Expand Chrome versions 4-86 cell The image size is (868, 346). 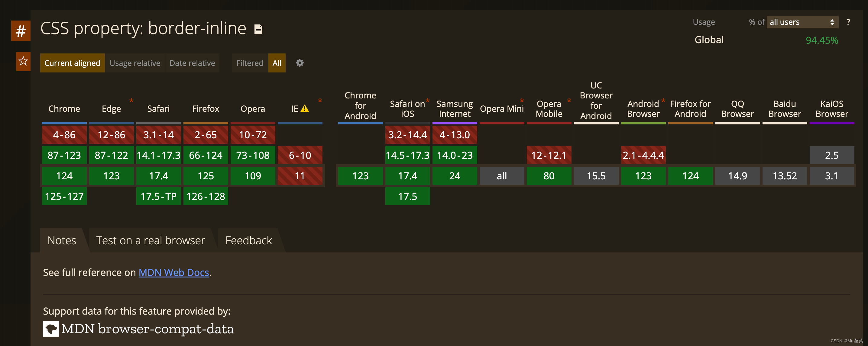pyautogui.click(x=64, y=135)
